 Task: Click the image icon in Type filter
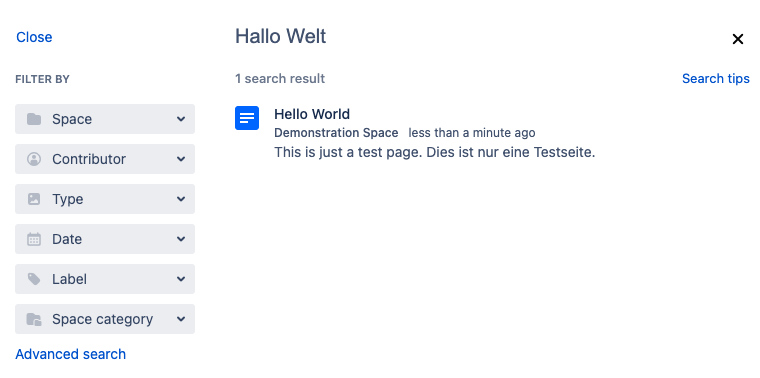[34, 199]
